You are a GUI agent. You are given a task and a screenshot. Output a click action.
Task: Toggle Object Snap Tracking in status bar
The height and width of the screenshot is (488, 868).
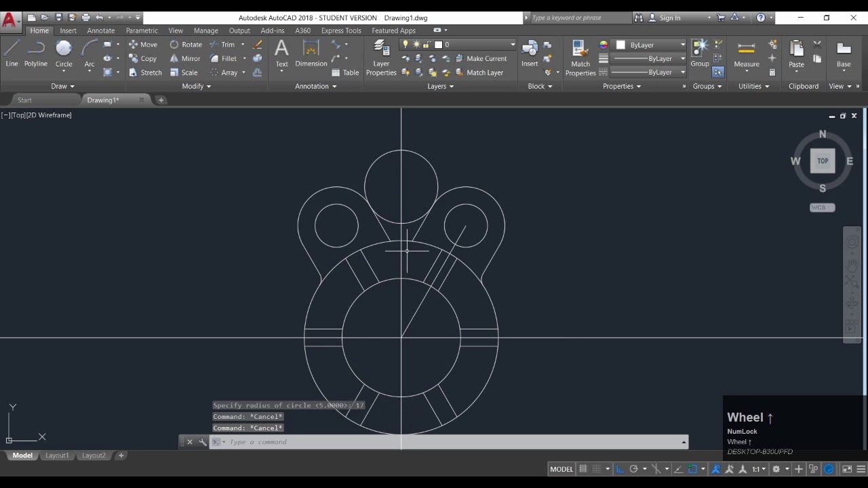(678, 469)
